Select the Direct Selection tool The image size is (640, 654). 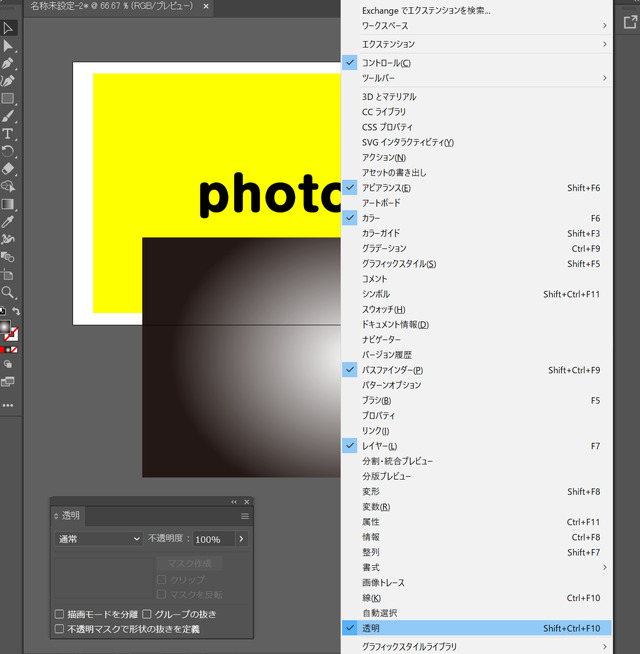click(8, 46)
